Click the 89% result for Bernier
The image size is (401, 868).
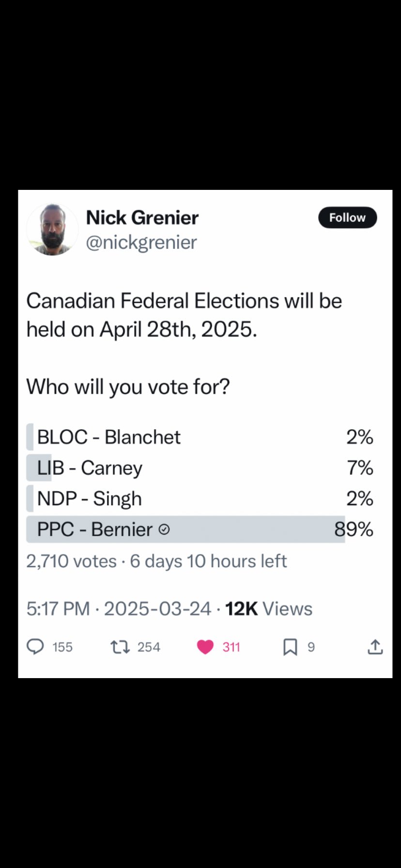click(x=354, y=529)
